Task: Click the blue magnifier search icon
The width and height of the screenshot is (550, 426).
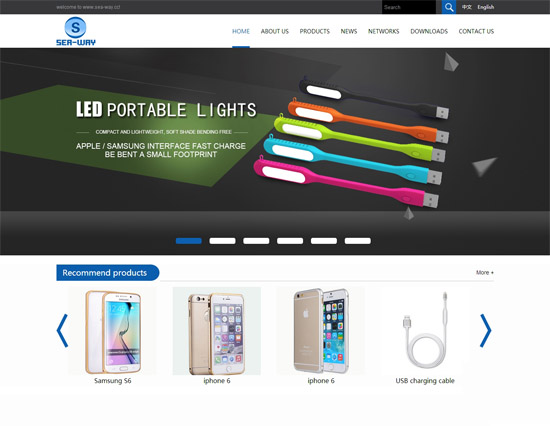Action: 449,7
